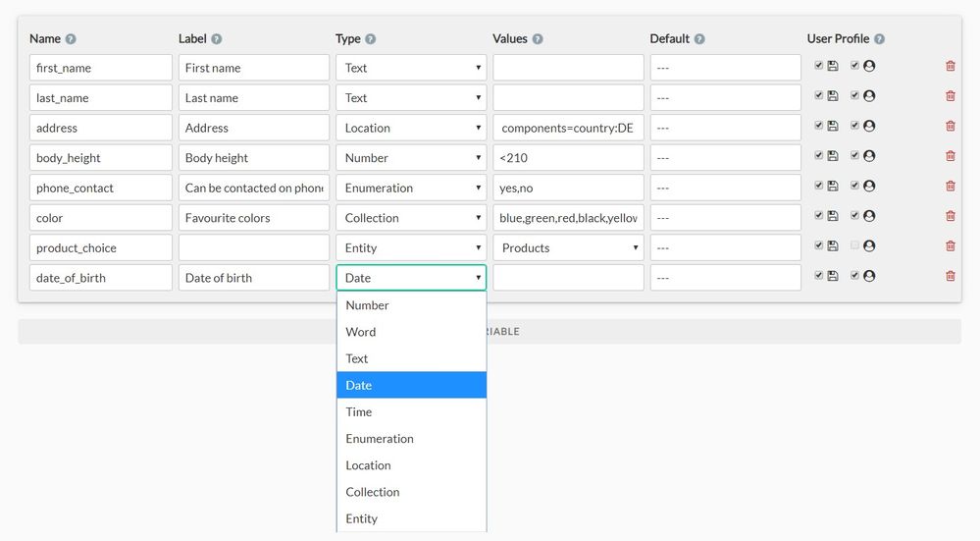Click the user profile icon in product_choice row
This screenshot has height=541, width=980.
point(869,245)
